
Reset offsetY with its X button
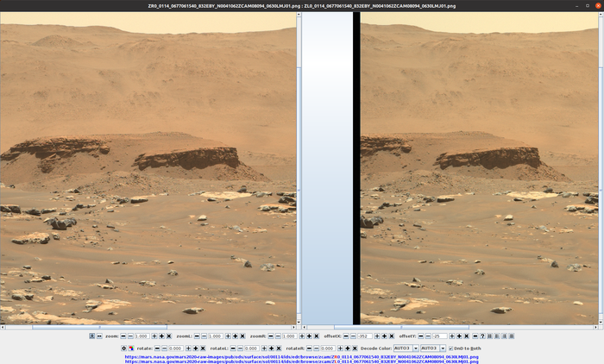[x=467, y=336]
